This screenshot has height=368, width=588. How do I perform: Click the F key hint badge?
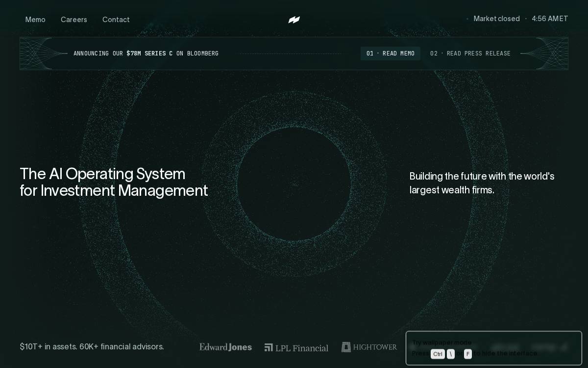pos(468,354)
